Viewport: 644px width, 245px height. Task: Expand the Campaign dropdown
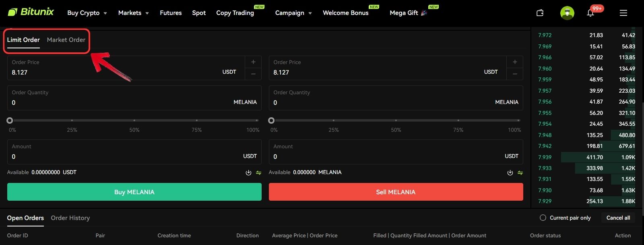coord(293,13)
